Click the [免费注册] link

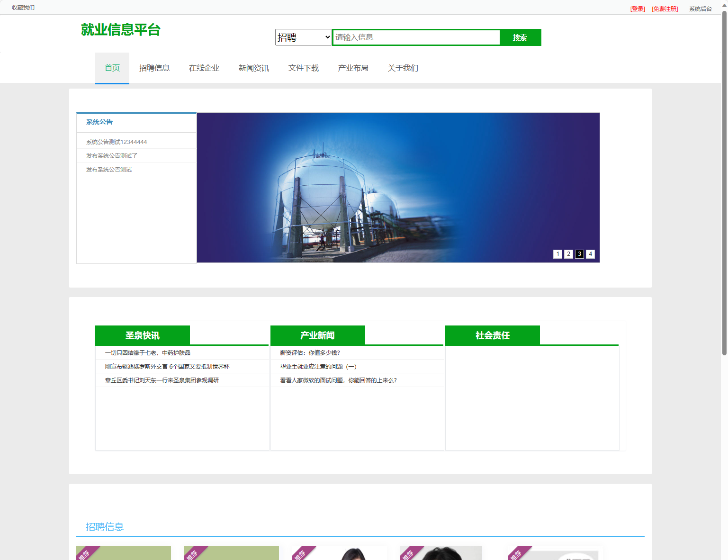[x=665, y=8]
